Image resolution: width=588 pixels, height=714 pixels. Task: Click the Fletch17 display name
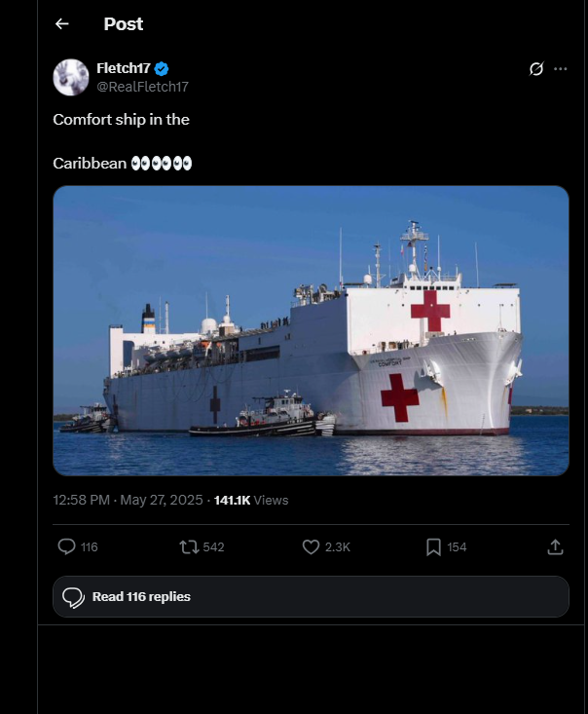(124, 68)
